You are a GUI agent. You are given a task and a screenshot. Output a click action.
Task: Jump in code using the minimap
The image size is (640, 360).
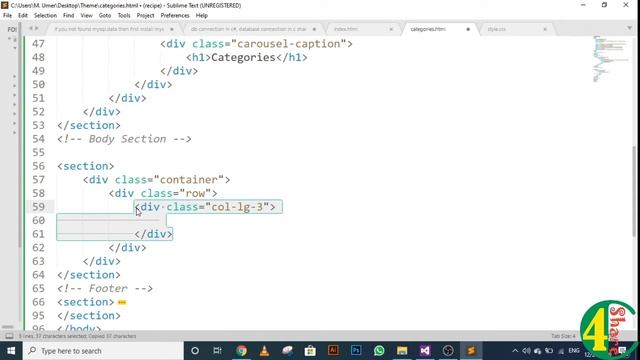[611, 59]
